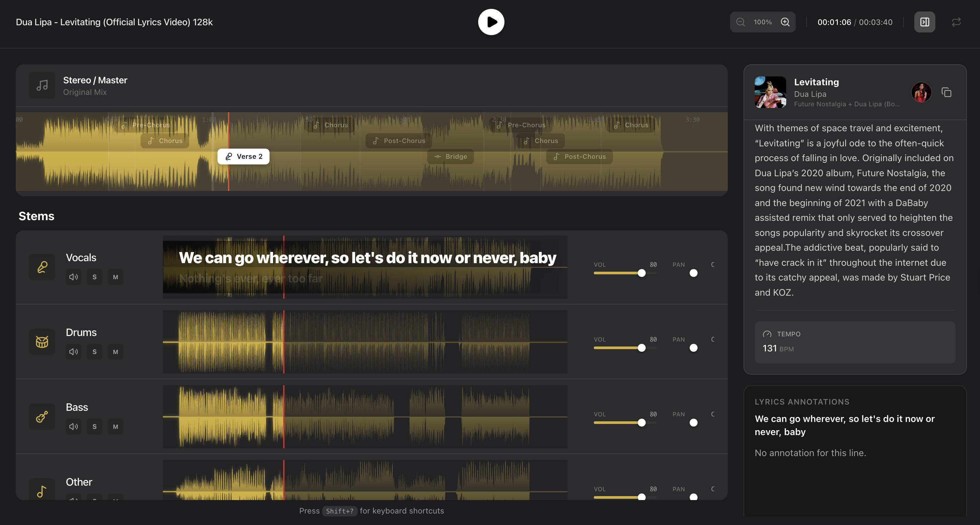Zoom out the waveform view
The image size is (980, 525).
(740, 22)
